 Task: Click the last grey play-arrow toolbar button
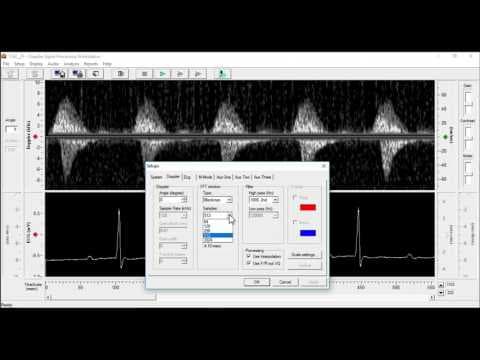pos(198,74)
